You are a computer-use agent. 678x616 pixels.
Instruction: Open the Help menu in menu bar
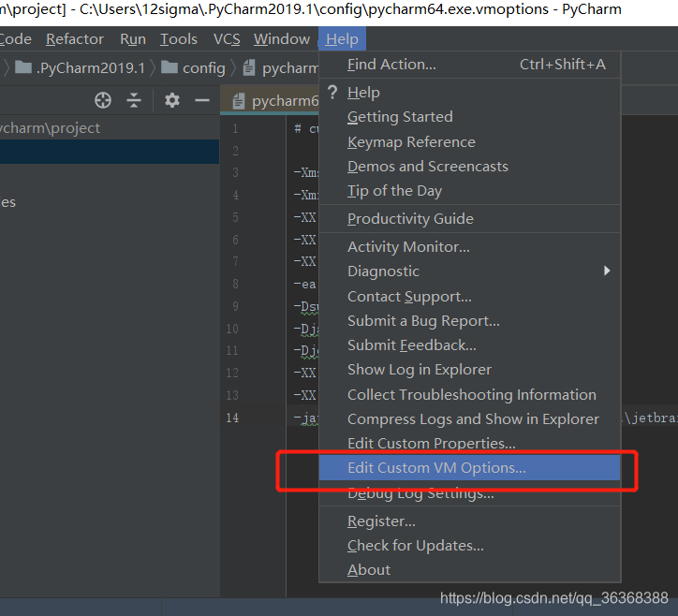point(342,39)
